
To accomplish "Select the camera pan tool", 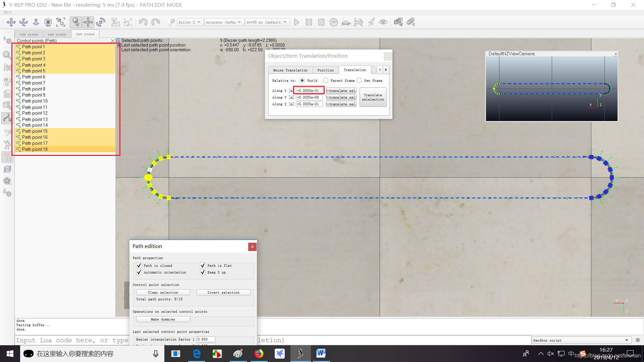I will coord(11,22).
